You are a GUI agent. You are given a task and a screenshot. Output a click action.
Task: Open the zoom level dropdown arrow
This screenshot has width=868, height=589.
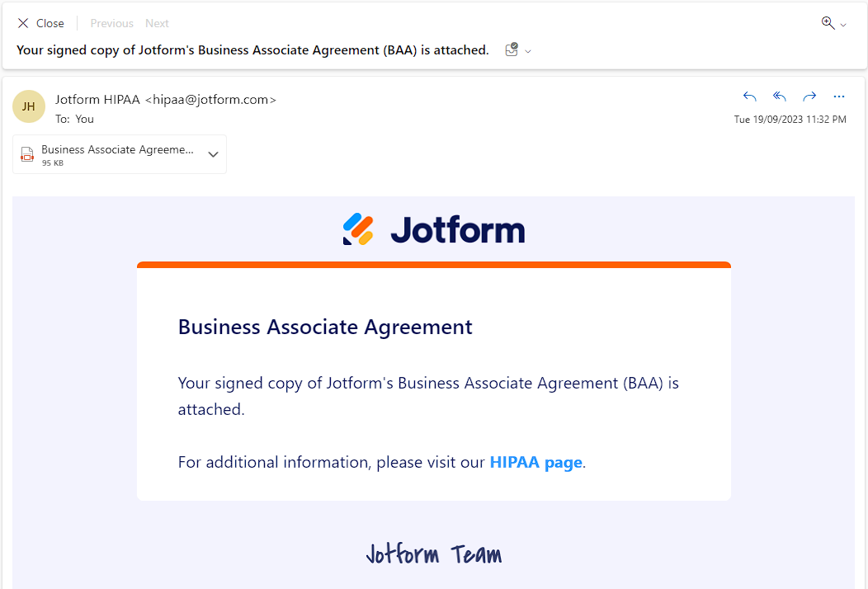(843, 26)
